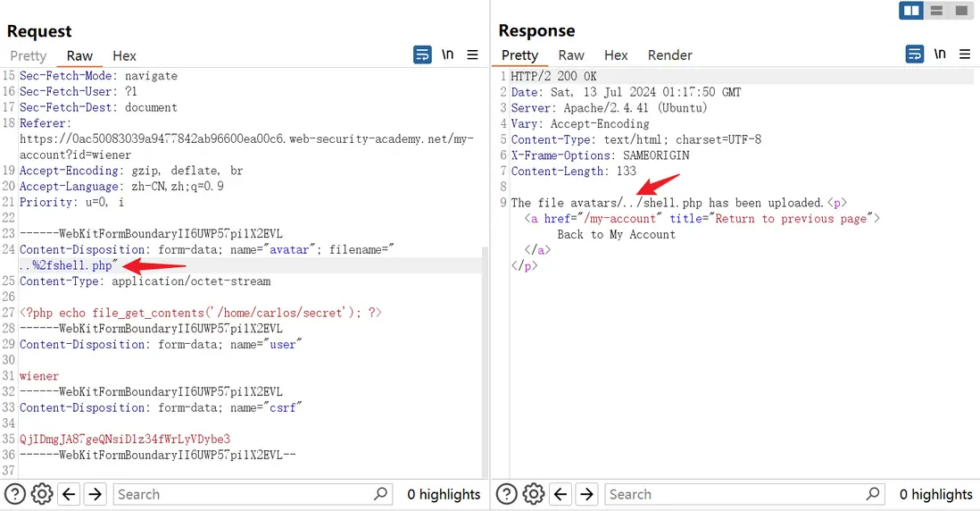Open Response panel hamburger options menu
The width and height of the screenshot is (980, 511).
click(965, 54)
